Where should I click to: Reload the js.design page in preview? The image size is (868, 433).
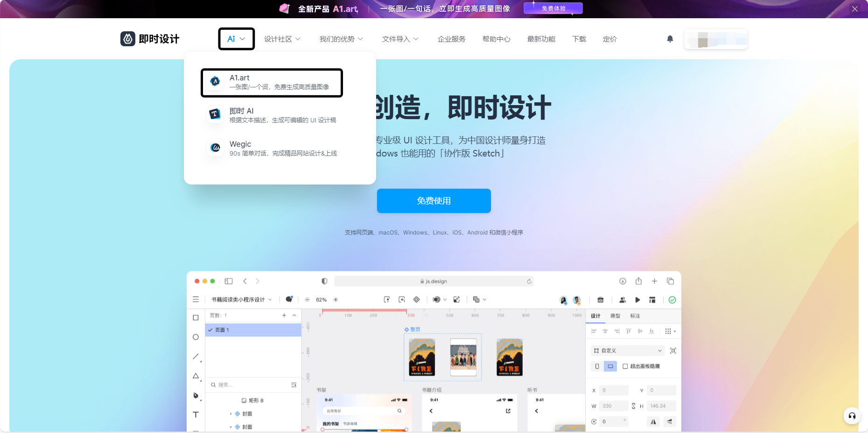click(529, 281)
